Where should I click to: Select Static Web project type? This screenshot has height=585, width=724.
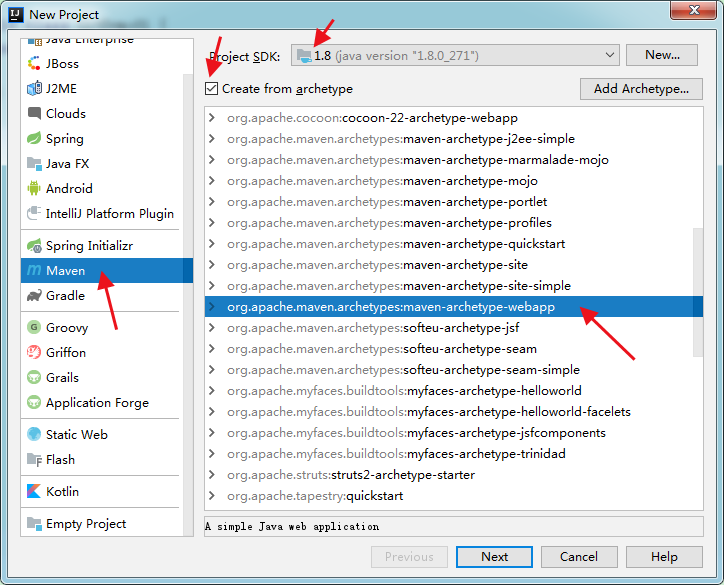(102, 434)
